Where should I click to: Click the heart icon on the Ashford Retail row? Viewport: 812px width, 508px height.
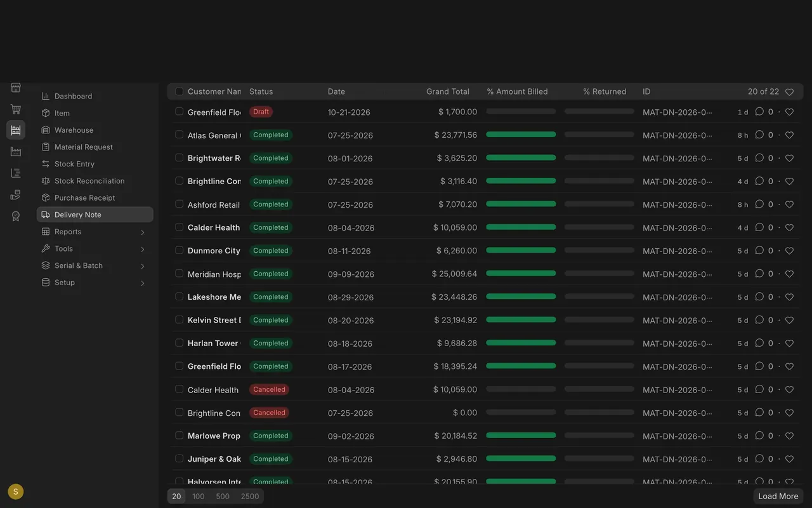[x=789, y=204]
